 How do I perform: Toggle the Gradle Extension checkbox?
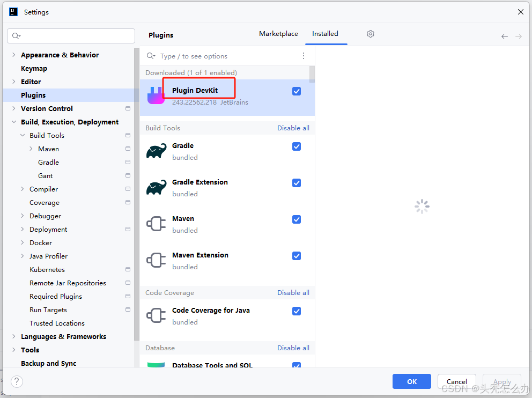pos(297,183)
